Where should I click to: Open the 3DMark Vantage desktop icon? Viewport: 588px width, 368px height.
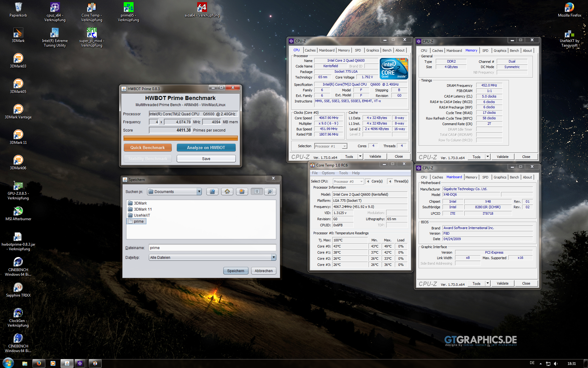(18, 112)
